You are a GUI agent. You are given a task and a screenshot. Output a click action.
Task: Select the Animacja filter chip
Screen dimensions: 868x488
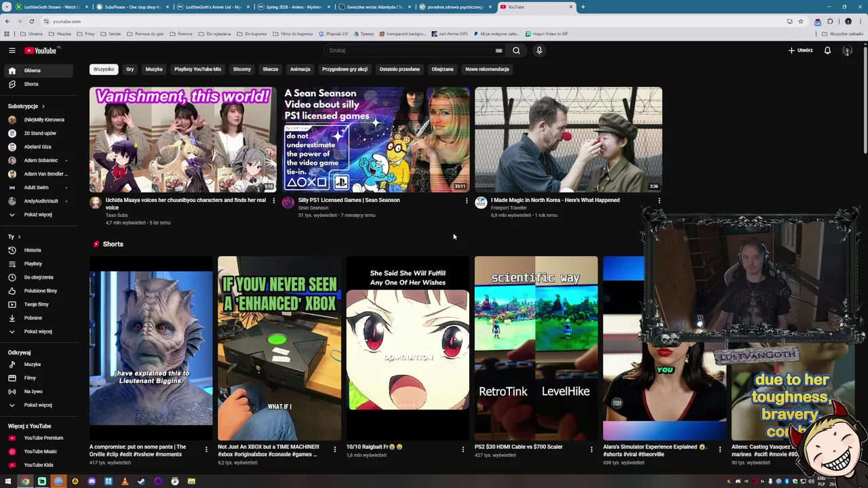pos(300,69)
